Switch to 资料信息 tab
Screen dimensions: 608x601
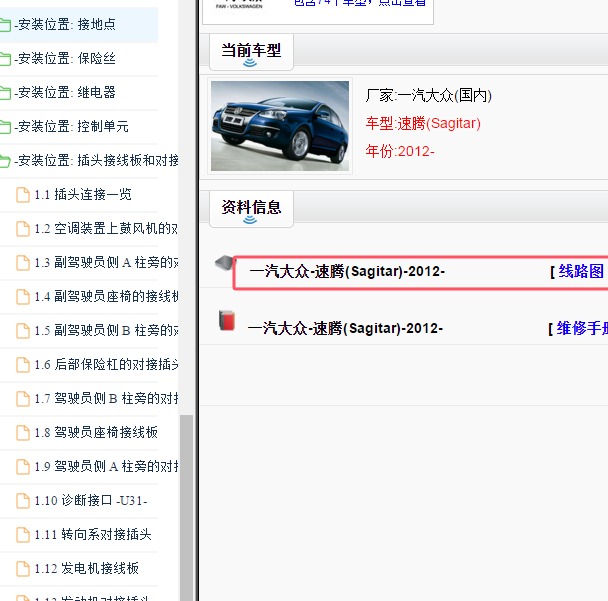[x=251, y=209]
